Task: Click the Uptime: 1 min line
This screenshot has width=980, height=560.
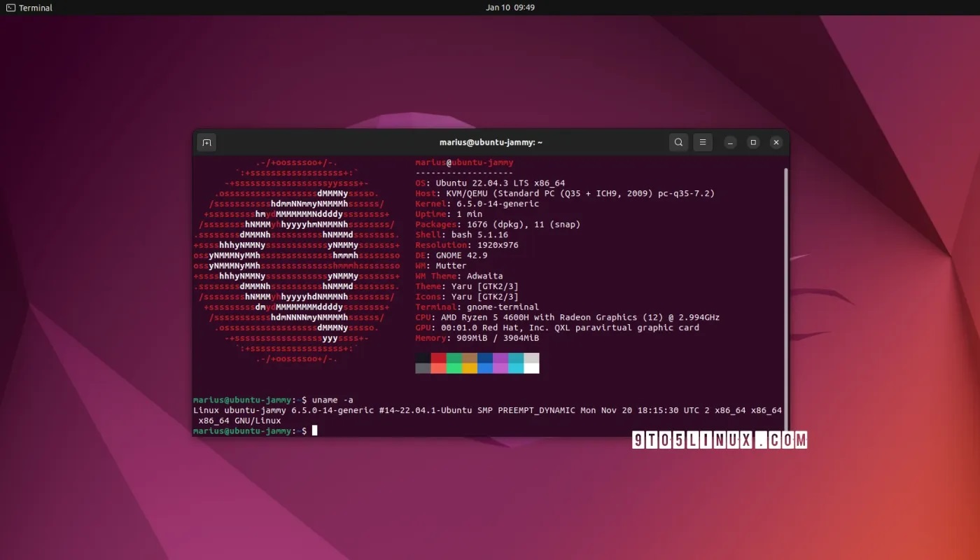Action: click(x=449, y=214)
